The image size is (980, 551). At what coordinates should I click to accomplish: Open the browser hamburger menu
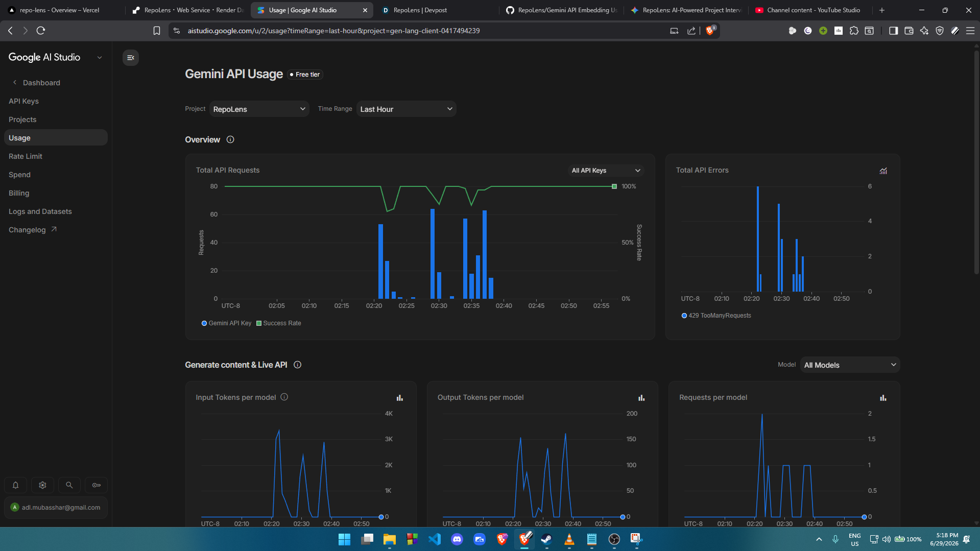(x=970, y=31)
